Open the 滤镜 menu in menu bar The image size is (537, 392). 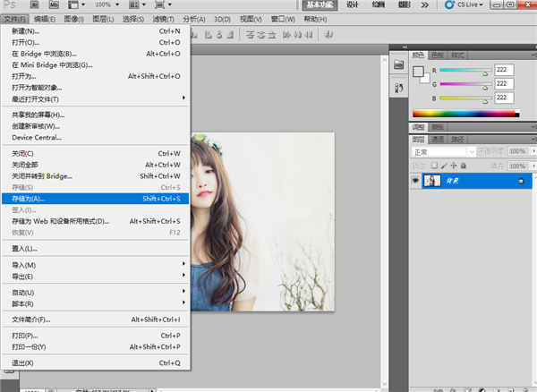[x=163, y=18]
